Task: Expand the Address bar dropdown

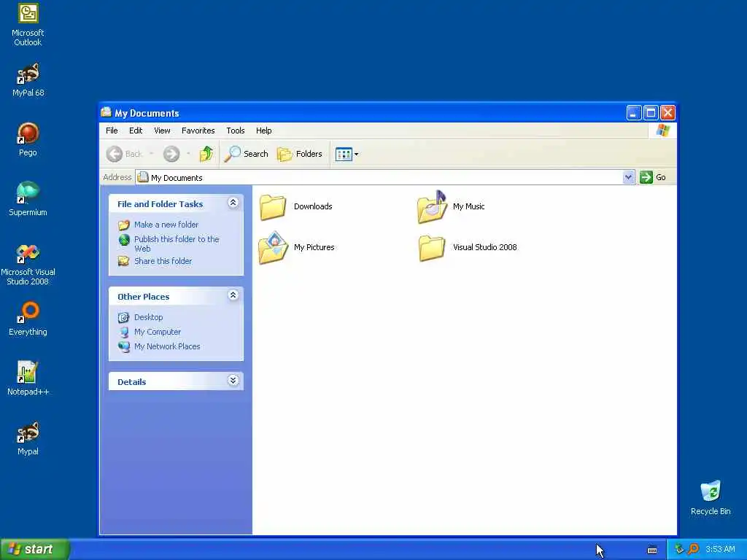Action: (628, 177)
